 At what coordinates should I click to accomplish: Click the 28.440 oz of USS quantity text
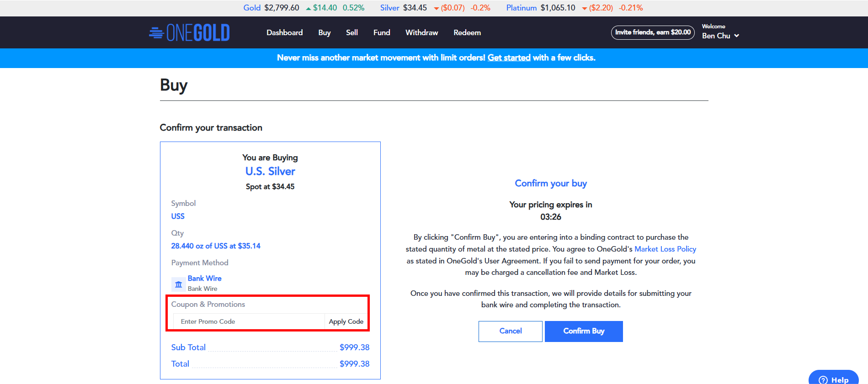tap(216, 246)
